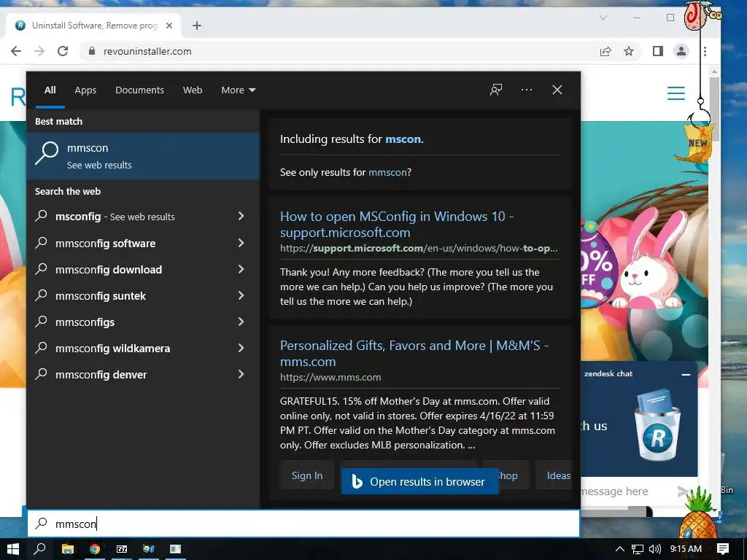The width and height of the screenshot is (747, 560).
Task: Click the 9:15 AM clock
Action: click(x=686, y=548)
